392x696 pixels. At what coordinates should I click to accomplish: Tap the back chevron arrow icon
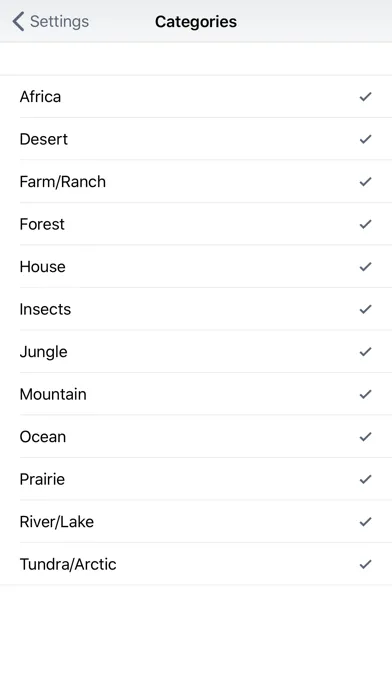pyautogui.click(x=18, y=21)
